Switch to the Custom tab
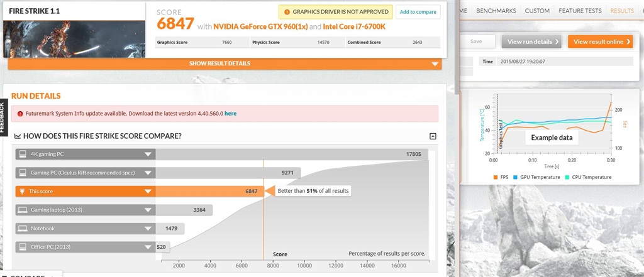 (x=537, y=11)
